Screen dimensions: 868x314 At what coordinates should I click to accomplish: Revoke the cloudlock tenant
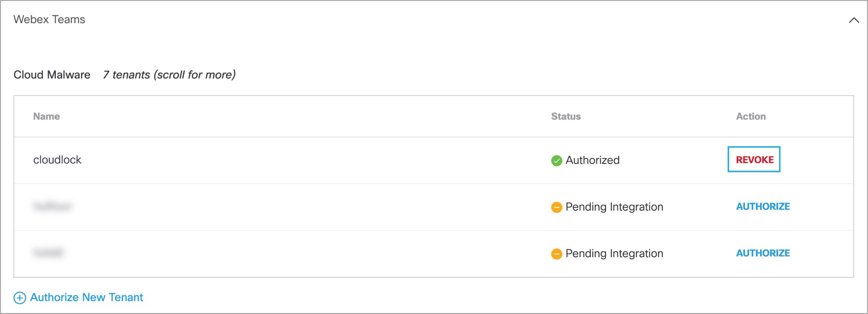pyautogui.click(x=754, y=159)
